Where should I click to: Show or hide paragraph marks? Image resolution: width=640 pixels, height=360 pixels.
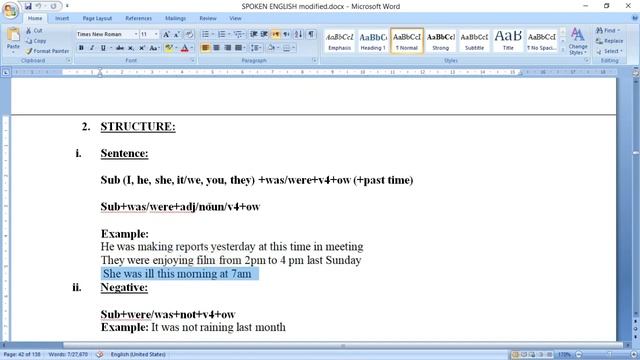point(311,35)
